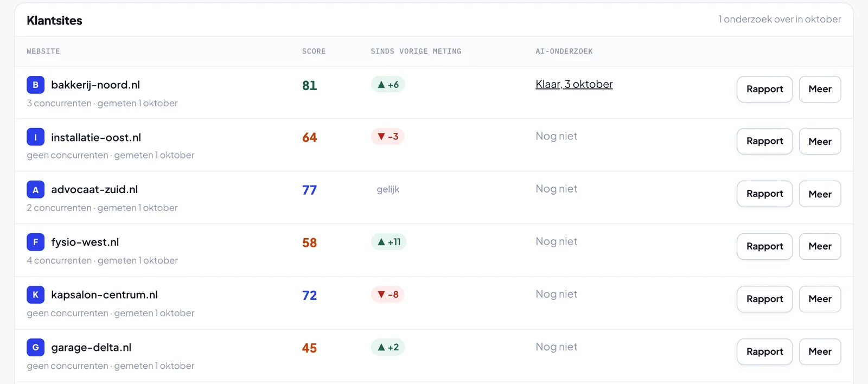Click '4 concurrenten · gemeten 1 oktober' subtitle
The width and height of the screenshot is (868, 384).
(102, 260)
